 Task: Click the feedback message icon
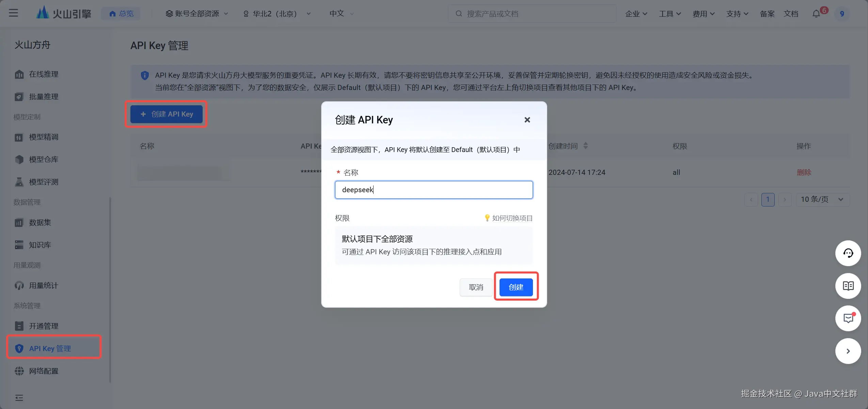(x=848, y=318)
